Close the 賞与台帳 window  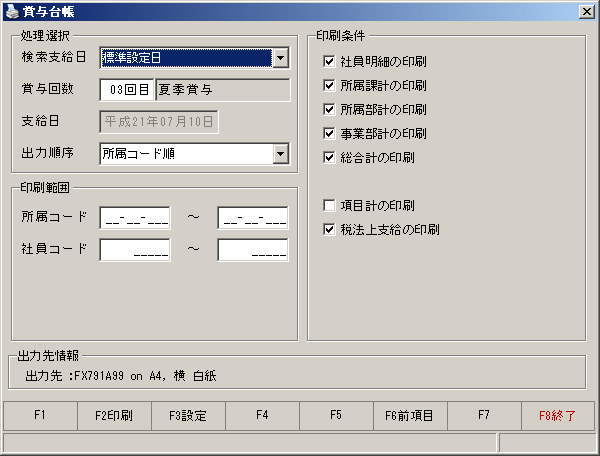(587, 12)
